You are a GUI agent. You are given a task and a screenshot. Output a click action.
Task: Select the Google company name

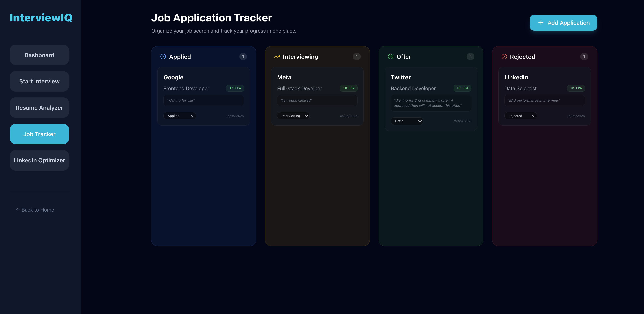point(173,77)
